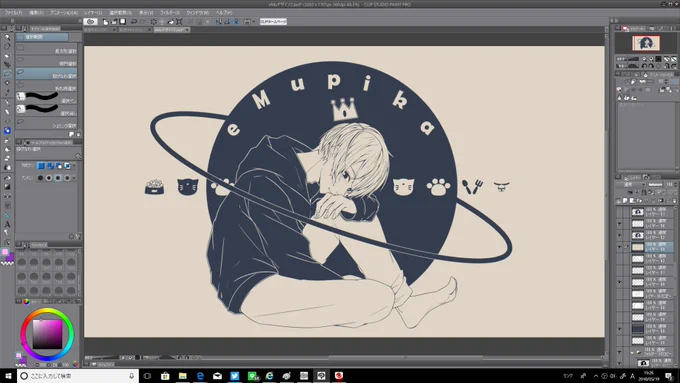Open the 選択範囲(S) menu
This screenshot has width=680, height=383.
pos(120,13)
